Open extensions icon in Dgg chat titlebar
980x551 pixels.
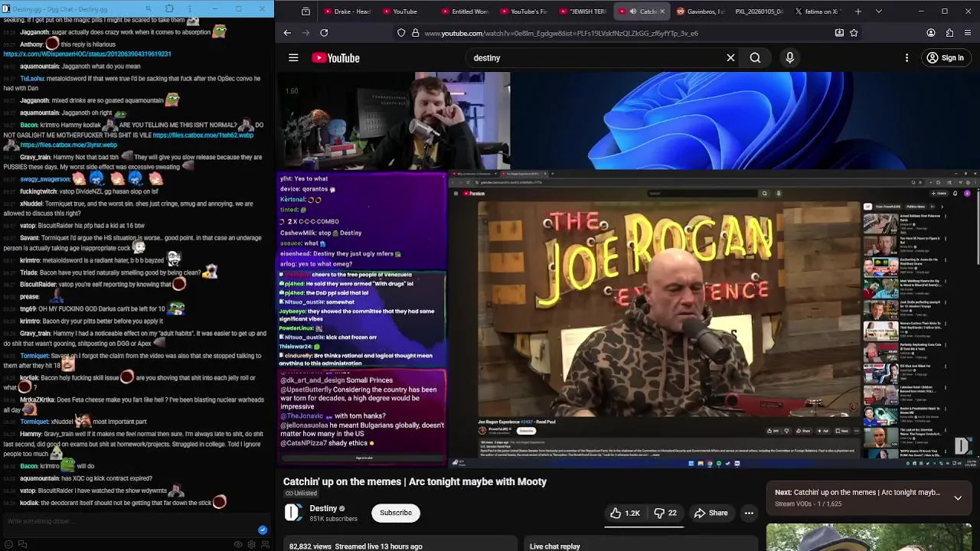point(169,9)
